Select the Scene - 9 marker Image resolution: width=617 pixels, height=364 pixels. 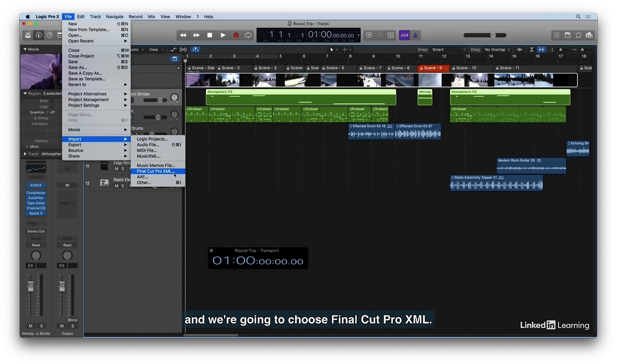(433, 68)
